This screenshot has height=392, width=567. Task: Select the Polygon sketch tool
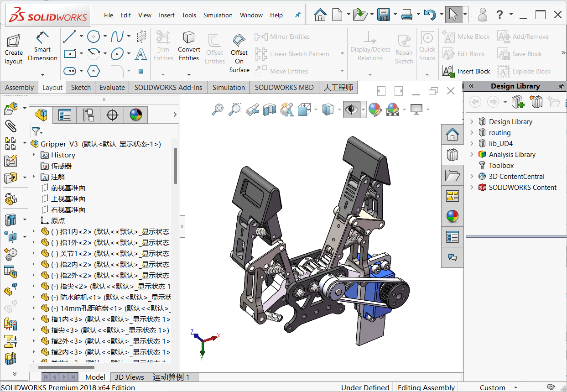click(x=94, y=71)
